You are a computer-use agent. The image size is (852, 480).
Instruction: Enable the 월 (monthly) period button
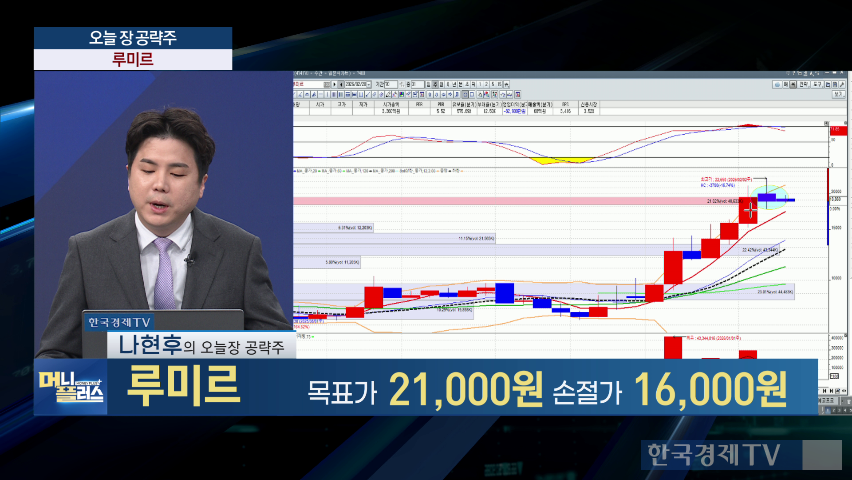[x=443, y=84]
